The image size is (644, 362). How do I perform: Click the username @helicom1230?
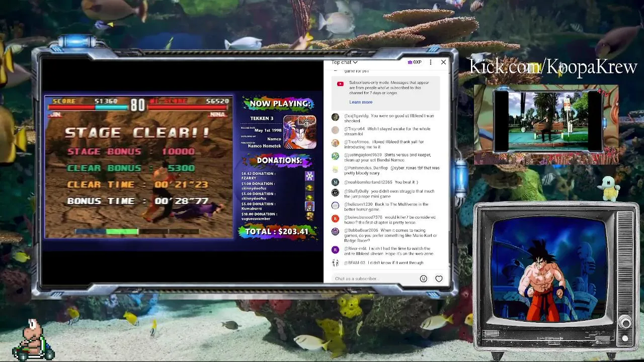point(358,204)
